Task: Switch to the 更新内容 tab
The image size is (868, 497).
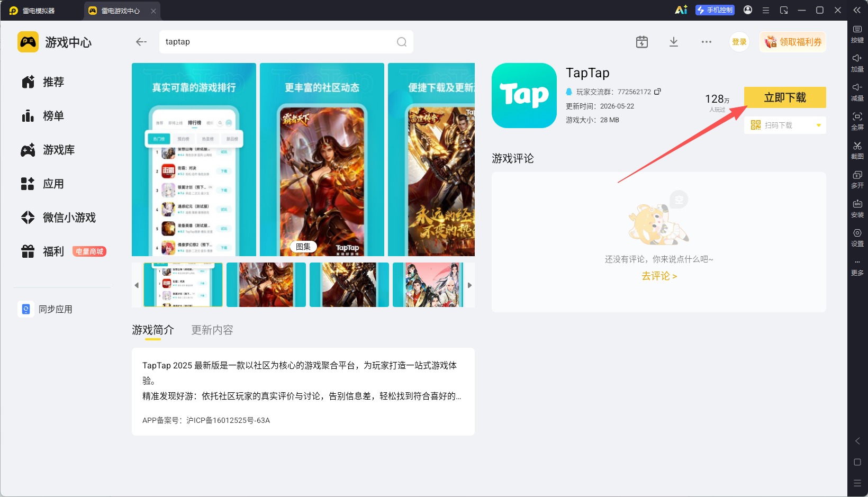Action: [x=212, y=330]
